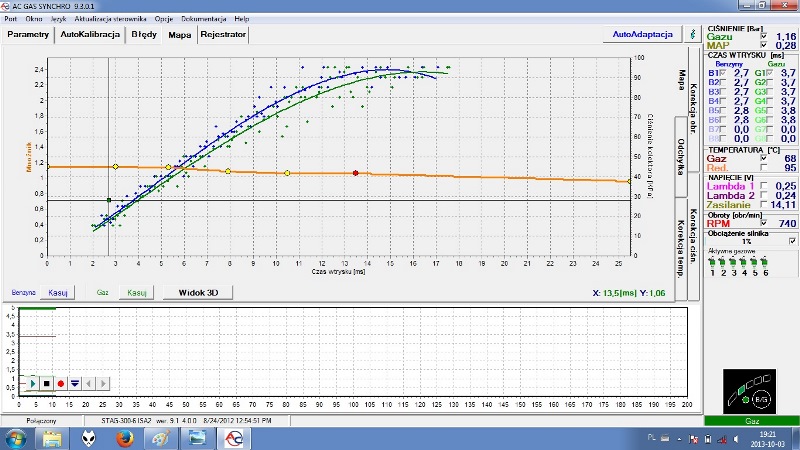Switch to the AutoKalibracja tab
800x450 pixels.
click(90, 34)
